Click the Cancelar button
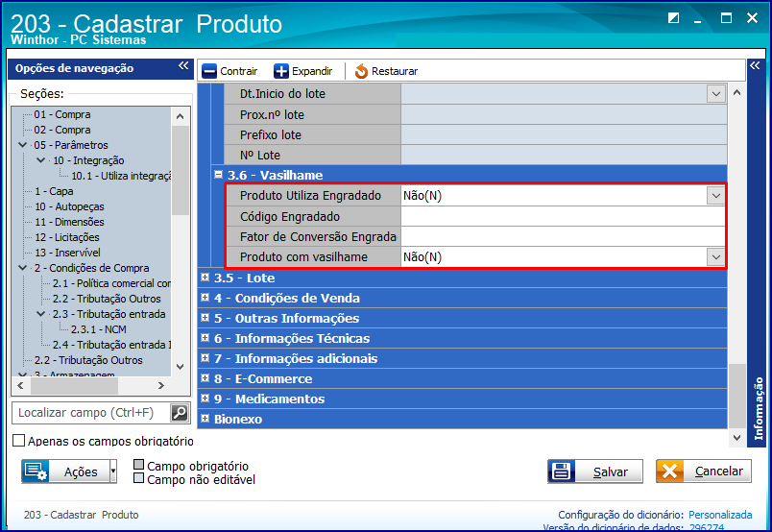Viewport: 772px width, 532px height. coord(704,472)
